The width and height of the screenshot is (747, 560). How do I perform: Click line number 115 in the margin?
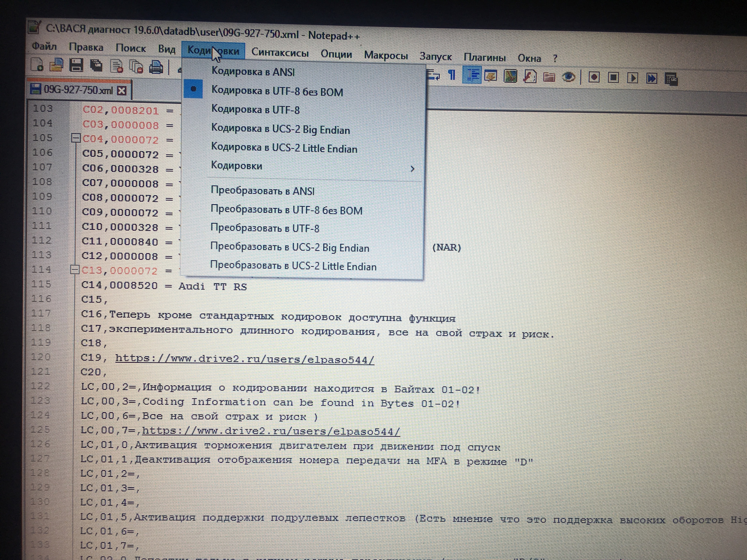coord(41,284)
